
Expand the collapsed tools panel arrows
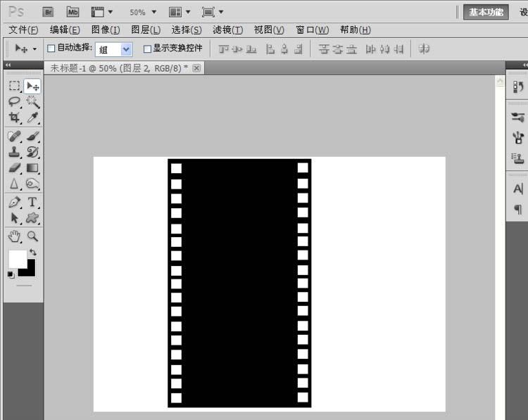pyautogui.click(x=8, y=65)
